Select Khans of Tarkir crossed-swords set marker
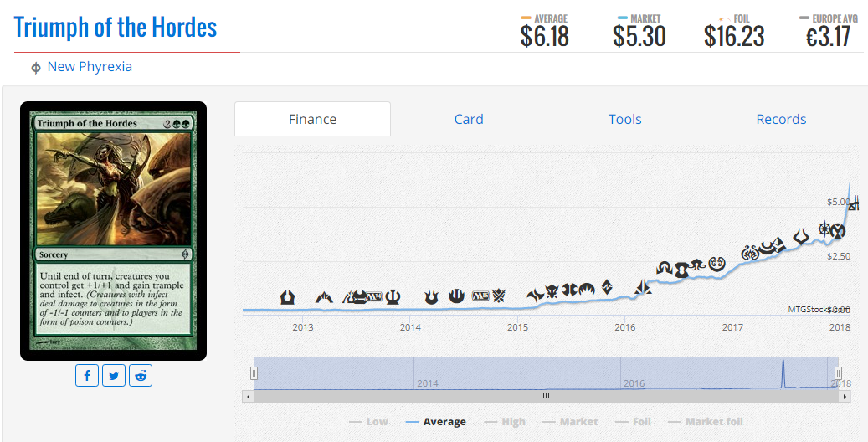 point(500,296)
